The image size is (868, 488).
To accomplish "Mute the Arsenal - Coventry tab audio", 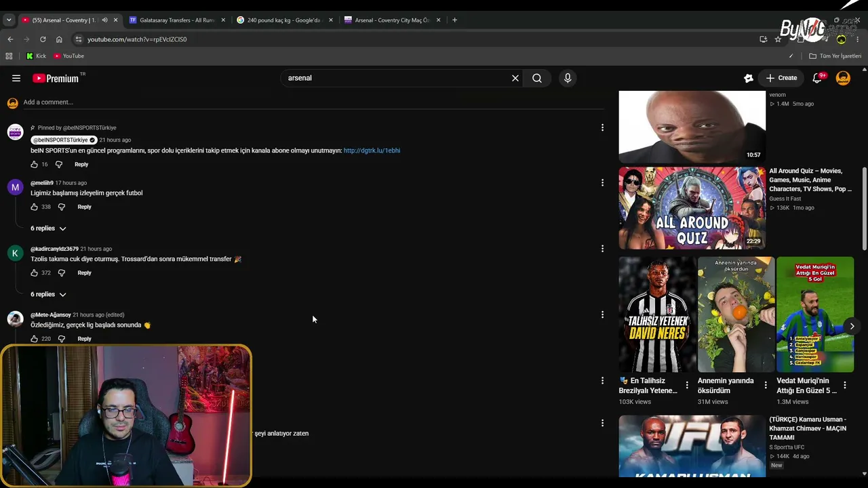I will tap(104, 20).
